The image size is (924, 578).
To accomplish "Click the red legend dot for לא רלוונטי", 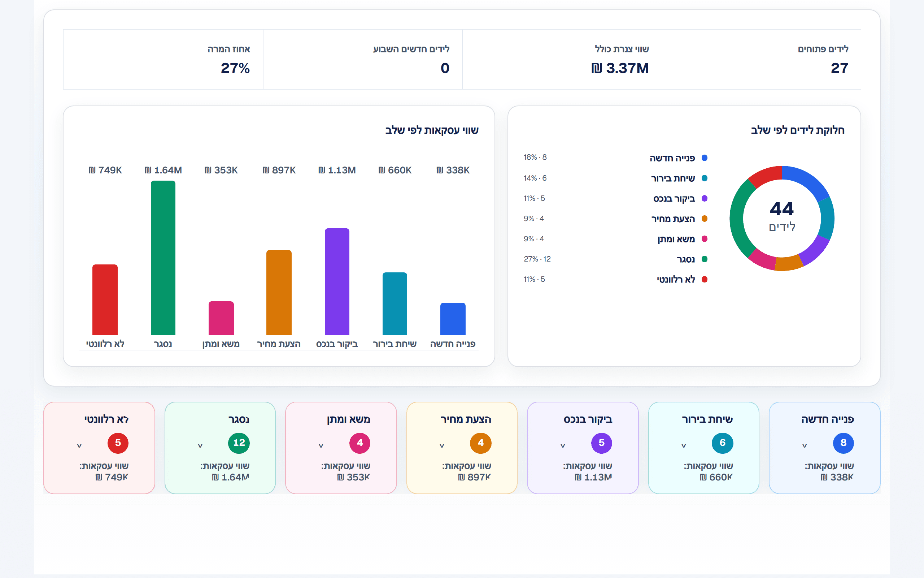I will pyautogui.click(x=705, y=280).
